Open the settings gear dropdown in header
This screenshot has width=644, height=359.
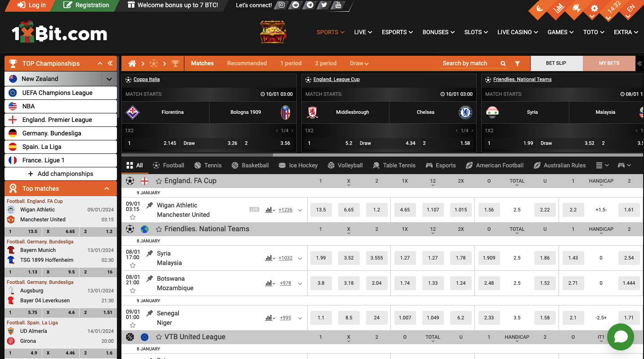[x=594, y=9]
